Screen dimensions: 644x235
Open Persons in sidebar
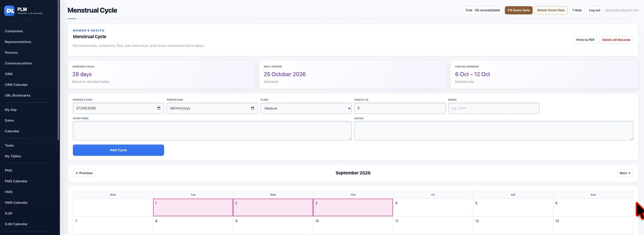(11, 52)
